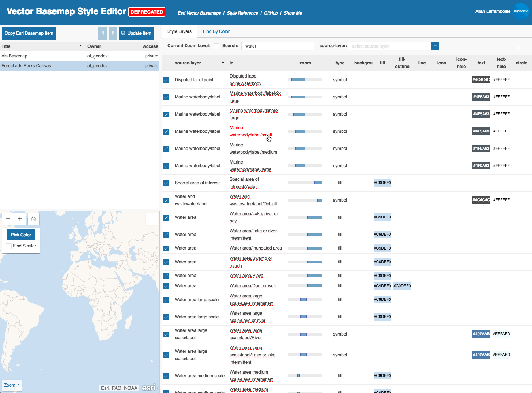Open Water area/Lake, river or bay link
532x393 pixels.
[x=254, y=217]
